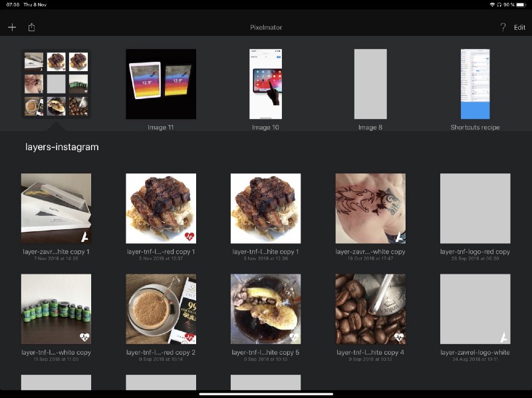Screen dimensions: 532x398
Task: Select the layer-tnf-l...hite copy 5 filename
Action: coord(265,353)
